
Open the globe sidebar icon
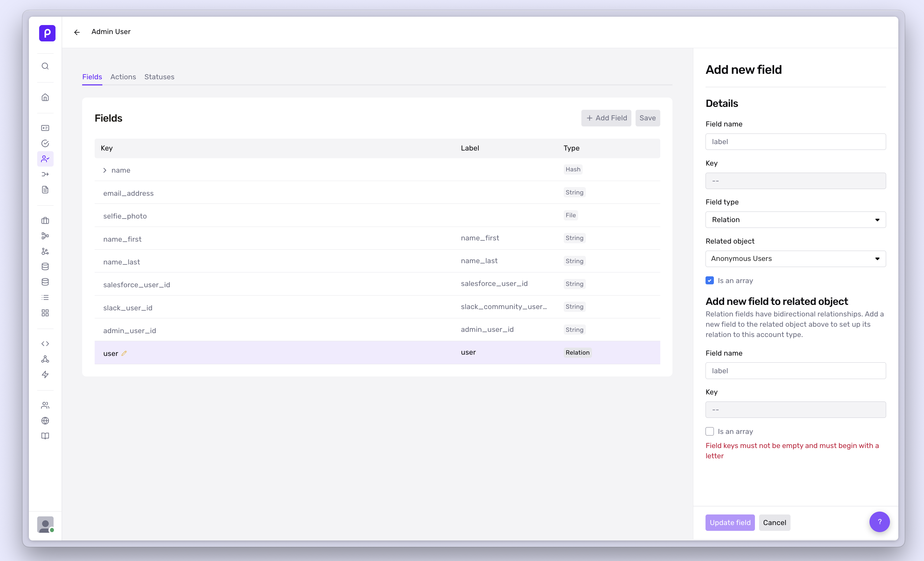pos(45,421)
